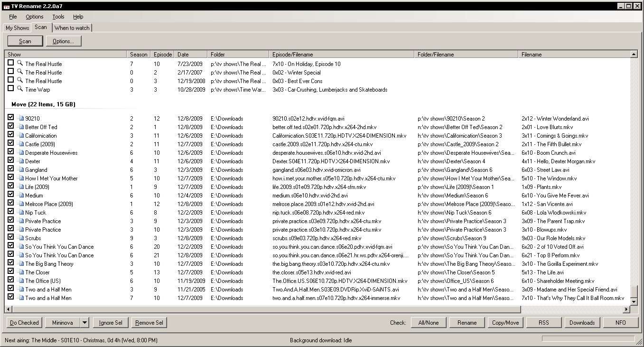Check The Real Hustle 7x10 checkbox
This screenshot has height=347, width=644.
[11, 63]
